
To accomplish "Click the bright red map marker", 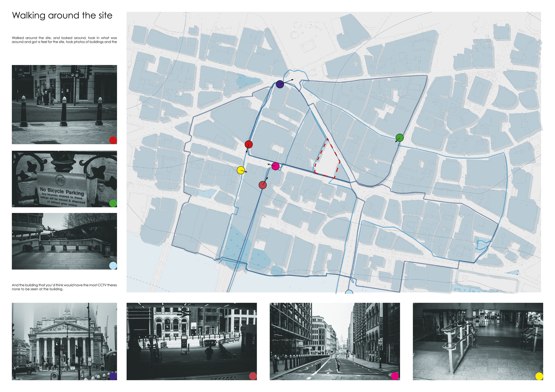I will (x=248, y=144).
